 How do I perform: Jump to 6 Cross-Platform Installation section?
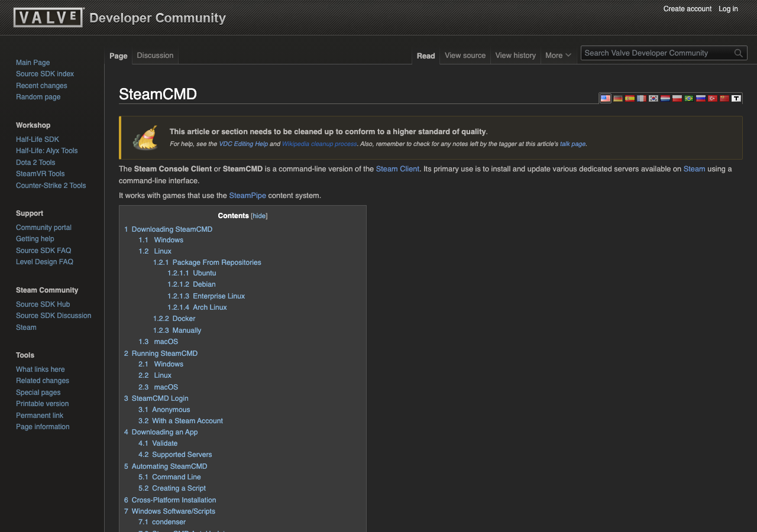[170, 500]
